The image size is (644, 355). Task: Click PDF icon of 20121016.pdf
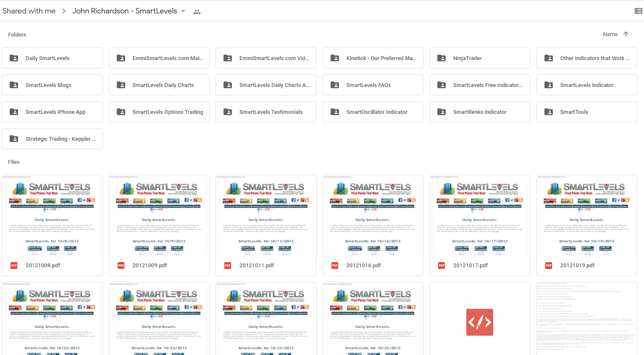tap(335, 266)
